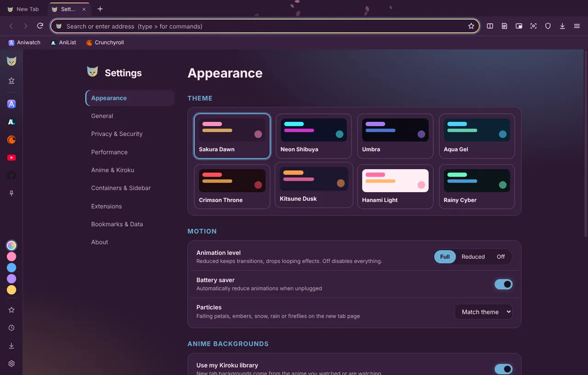Viewport: 588px width, 375px height.
Task: Open the General settings section
Action: pyautogui.click(x=130, y=116)
